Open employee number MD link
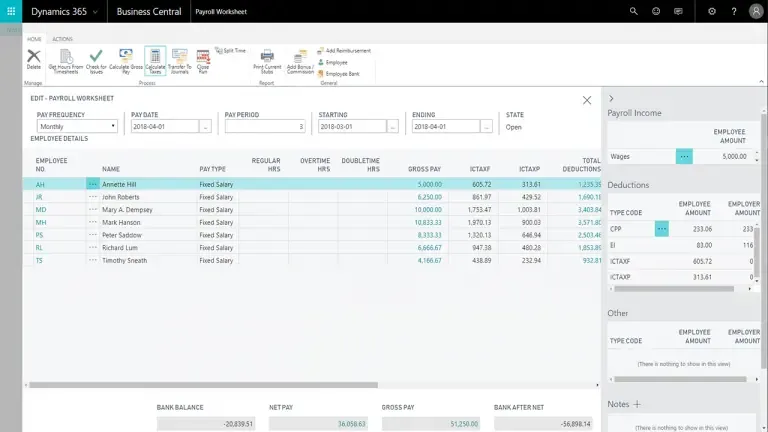 41,210
